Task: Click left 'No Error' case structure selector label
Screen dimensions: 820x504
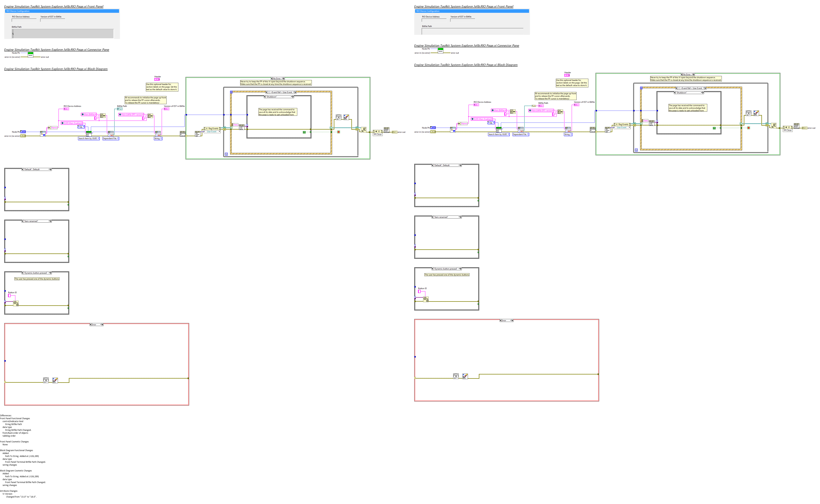Action: click(278, 78)
